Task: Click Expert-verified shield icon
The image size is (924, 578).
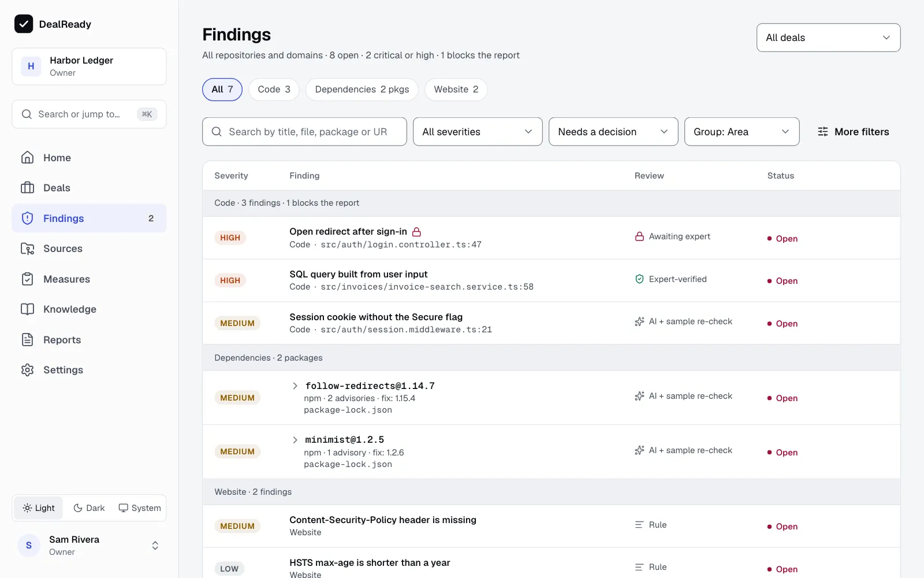Action: pos(639,279)
